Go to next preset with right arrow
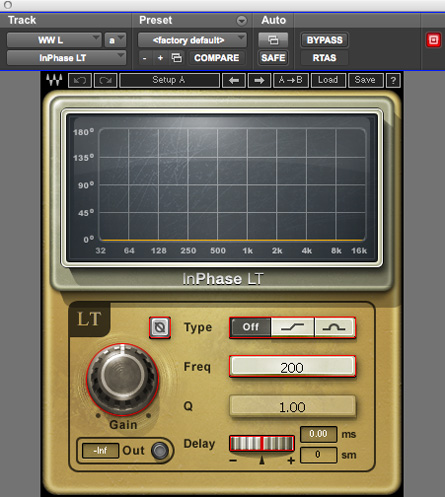 click(x=259, y=81)
